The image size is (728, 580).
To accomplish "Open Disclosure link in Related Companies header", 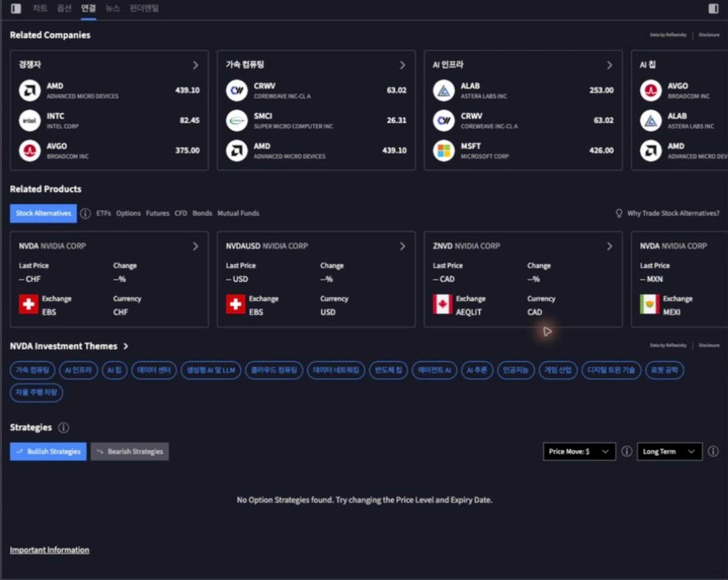I will click(709, 35).
